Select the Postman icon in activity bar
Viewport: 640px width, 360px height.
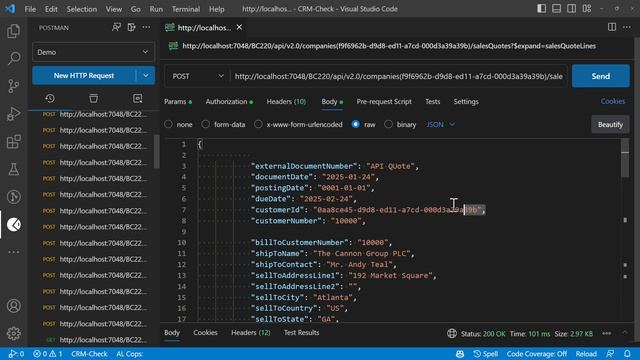pos(13,224)
